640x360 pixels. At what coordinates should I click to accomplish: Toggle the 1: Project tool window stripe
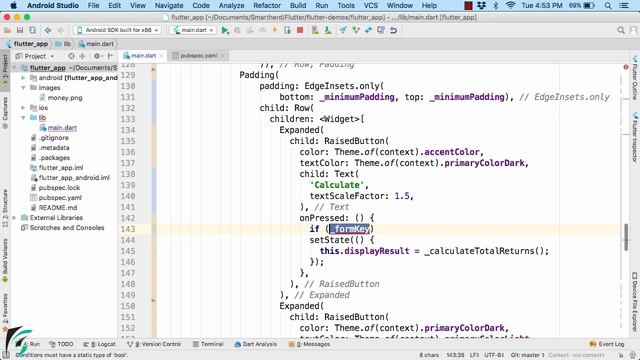[x=5, y=71]
